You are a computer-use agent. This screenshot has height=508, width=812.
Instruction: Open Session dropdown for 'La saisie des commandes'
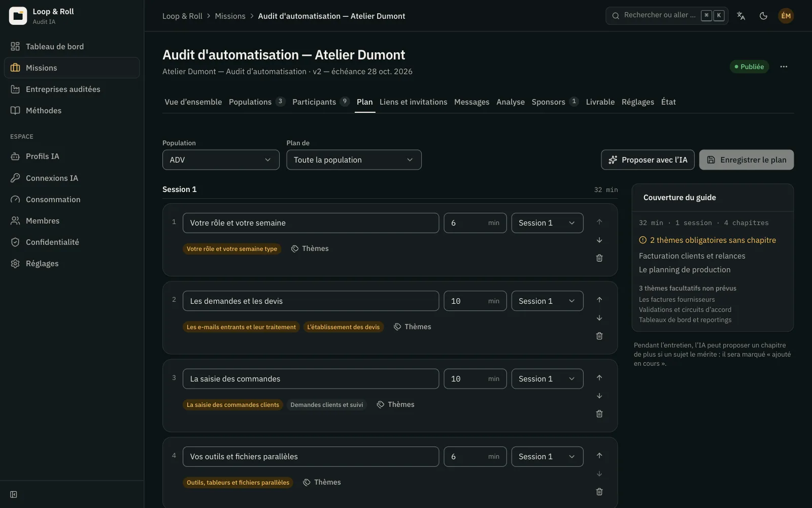547,379
